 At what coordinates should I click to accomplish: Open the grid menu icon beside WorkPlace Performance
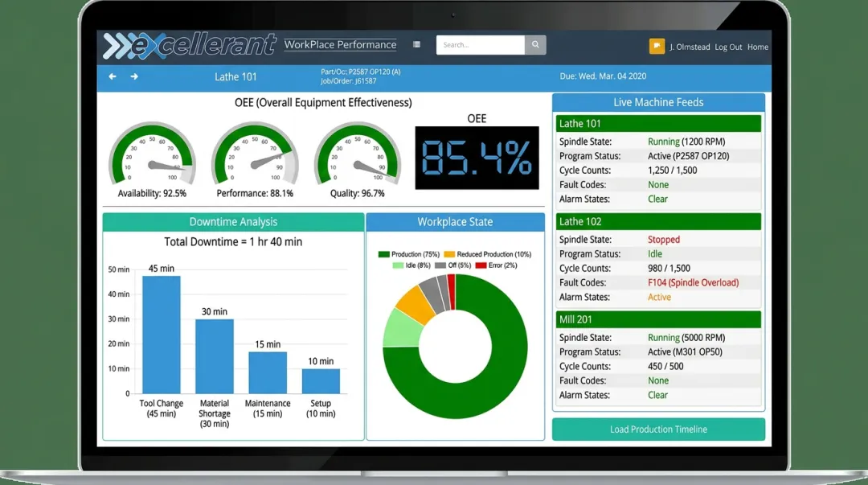(x=416, y=45)
